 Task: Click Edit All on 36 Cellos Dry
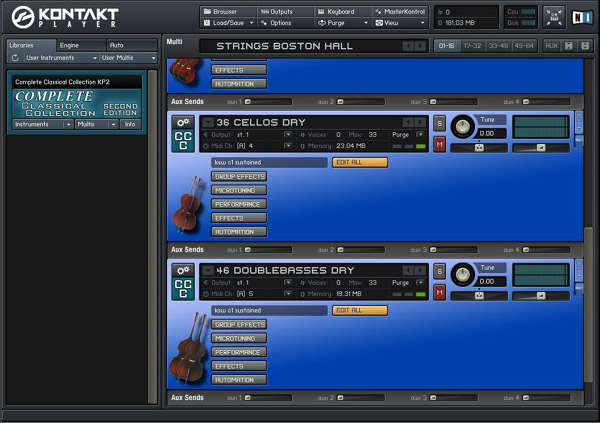(360, 162)
